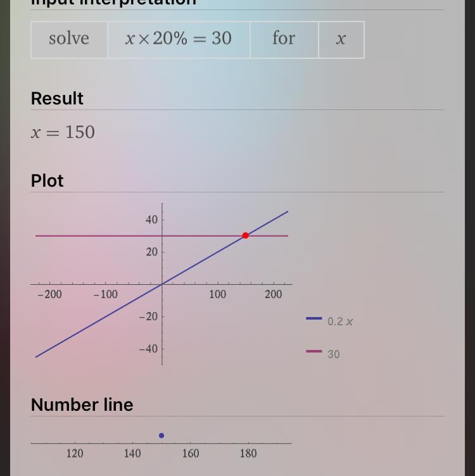
Task: Click the 160 tick label on number line
Action: pos(191,453)
